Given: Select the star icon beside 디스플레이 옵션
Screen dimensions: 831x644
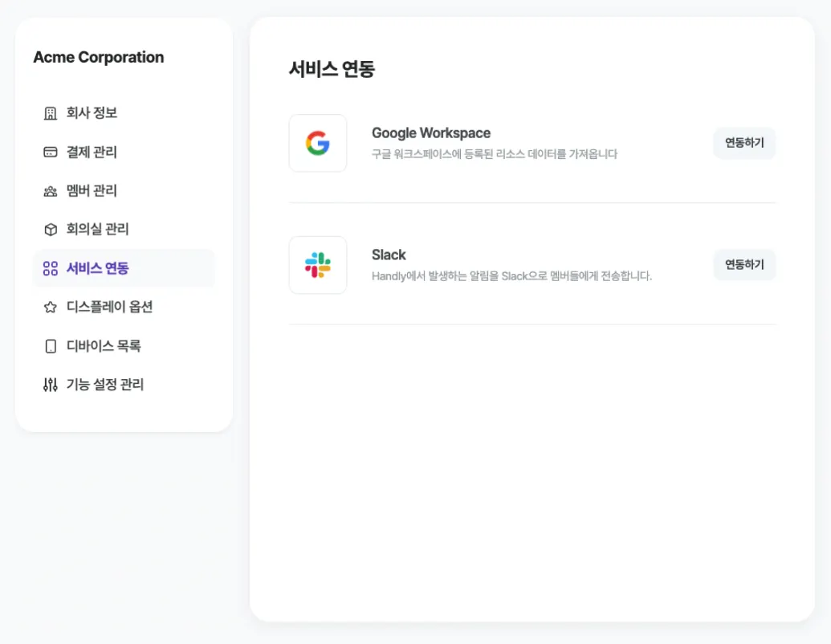Looking at the screenshot, I should pyautogui.click(x=51, y=307).
